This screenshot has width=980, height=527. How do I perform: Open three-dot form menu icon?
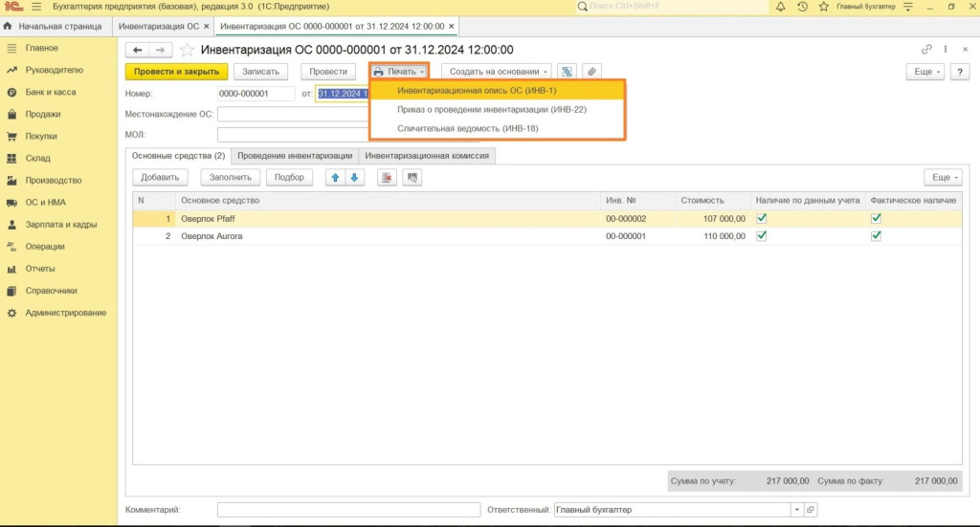pyautogui.click(x=946, y=50)
